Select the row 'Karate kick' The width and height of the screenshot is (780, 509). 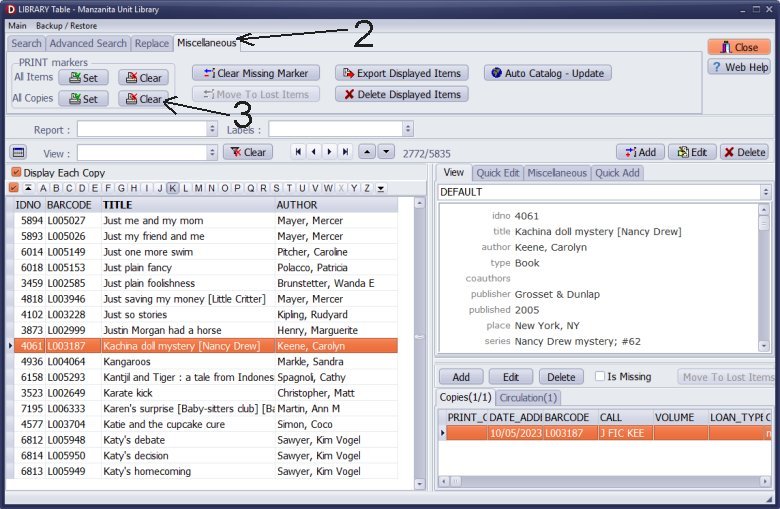(x=206, y=393)
